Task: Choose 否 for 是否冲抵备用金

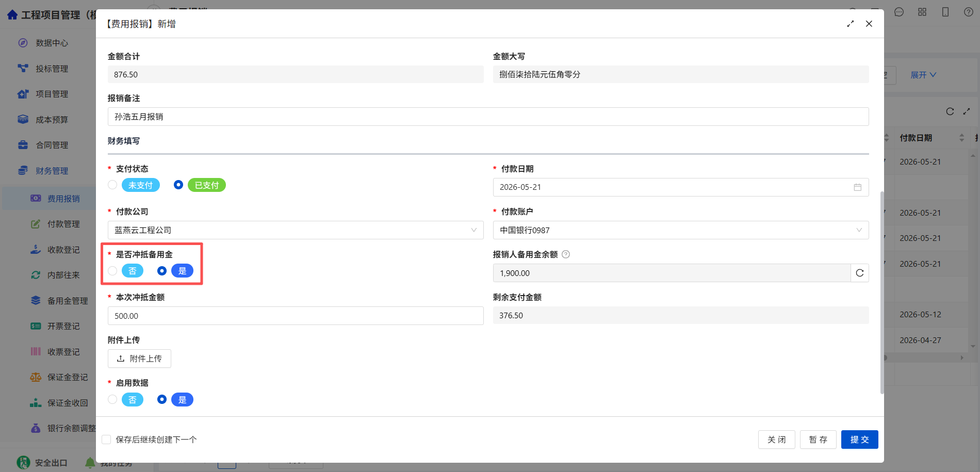Action: [112, 271]
